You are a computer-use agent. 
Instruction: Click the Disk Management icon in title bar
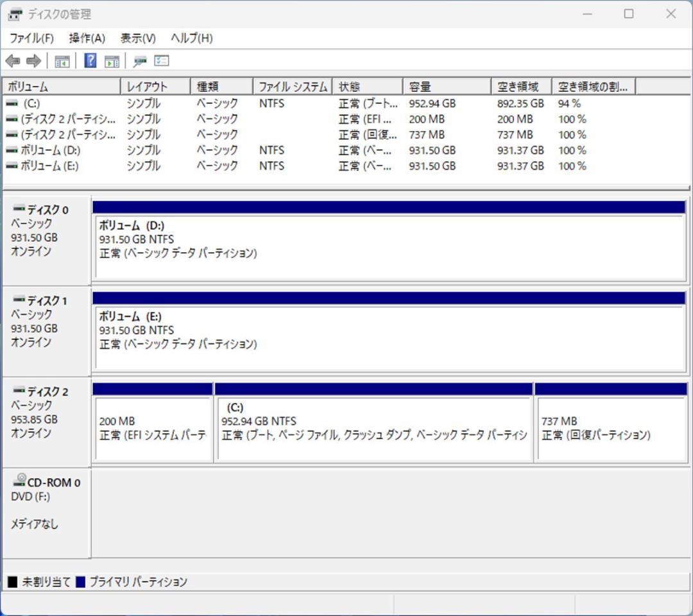(14, 13)
